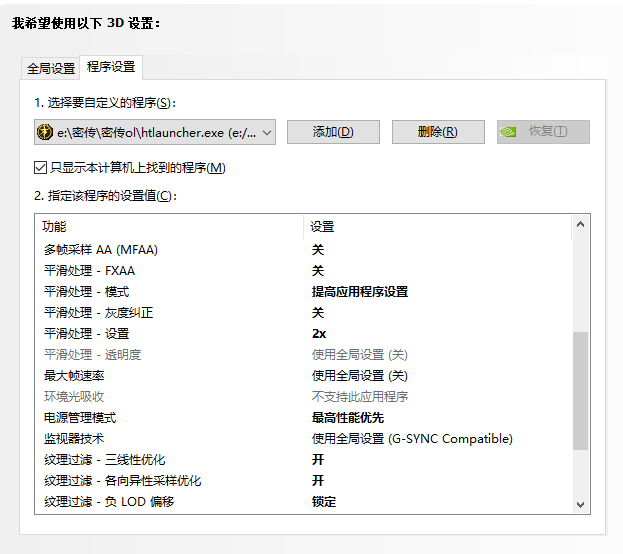Click the 2x antialiasing setting value
623x554 pixels.
(x=319, y=334)
